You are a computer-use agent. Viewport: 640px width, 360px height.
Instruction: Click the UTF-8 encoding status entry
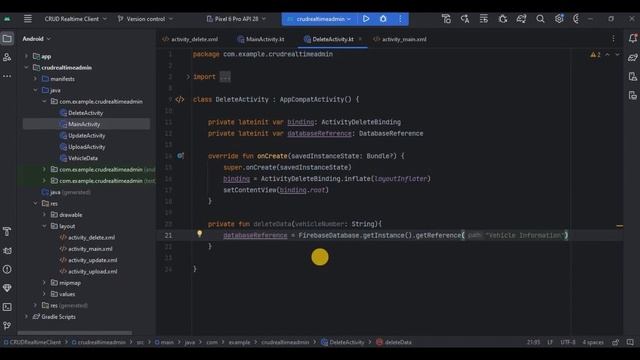point(568,342)
